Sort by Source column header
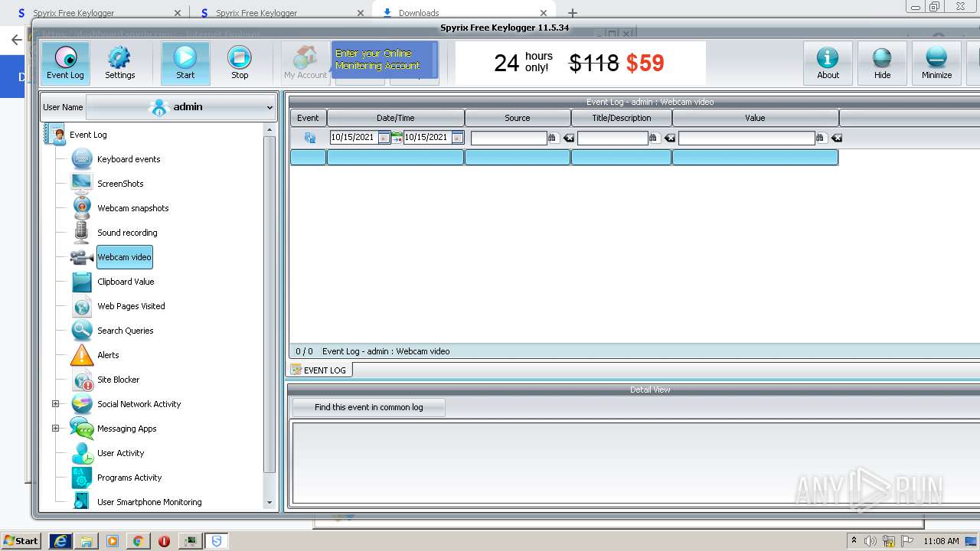 [x=518, y=118]
